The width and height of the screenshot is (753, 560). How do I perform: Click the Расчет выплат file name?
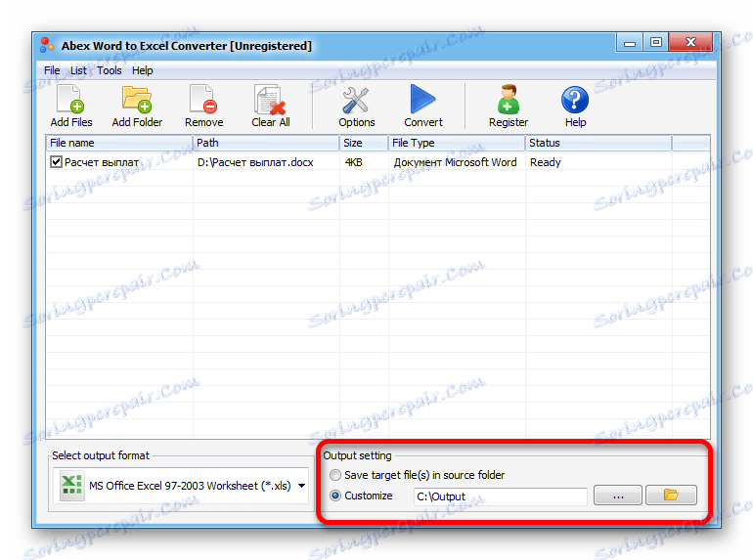(x=102, y=162)
